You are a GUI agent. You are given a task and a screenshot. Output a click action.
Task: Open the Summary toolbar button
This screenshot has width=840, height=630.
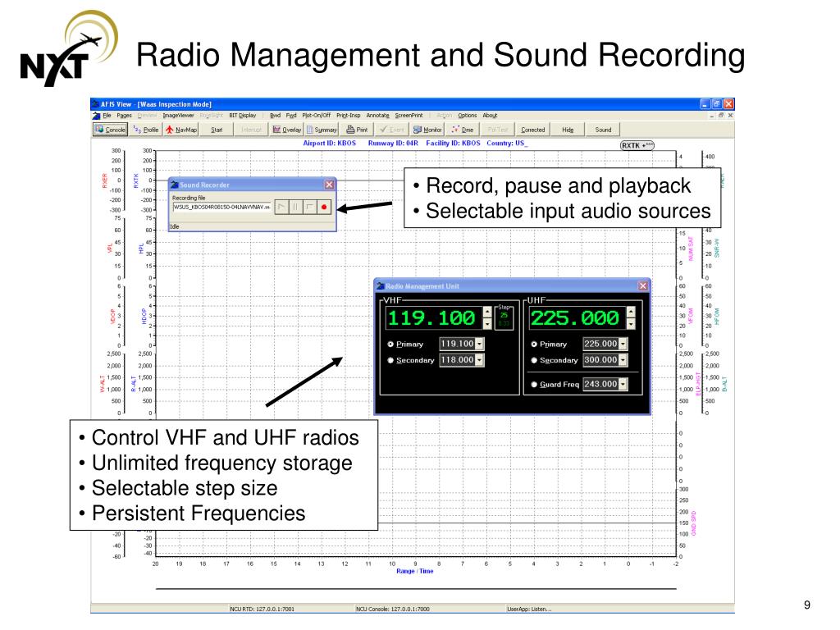(322, 130)
